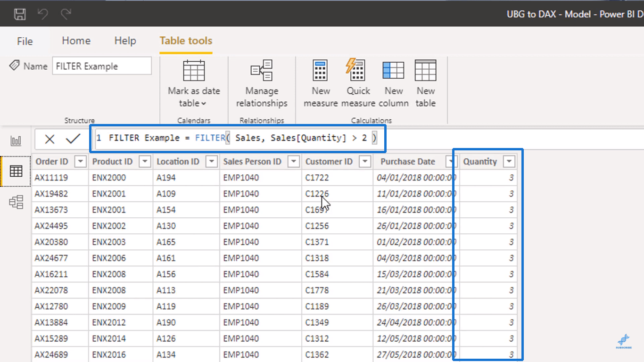644x362 pixels.
Task: Select the cell C1256
Action: pos(337,226)
